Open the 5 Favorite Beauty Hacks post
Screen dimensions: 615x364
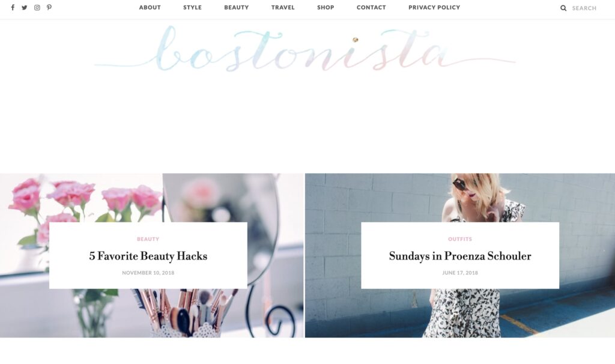pyautogui.click(x=148, y=256)
